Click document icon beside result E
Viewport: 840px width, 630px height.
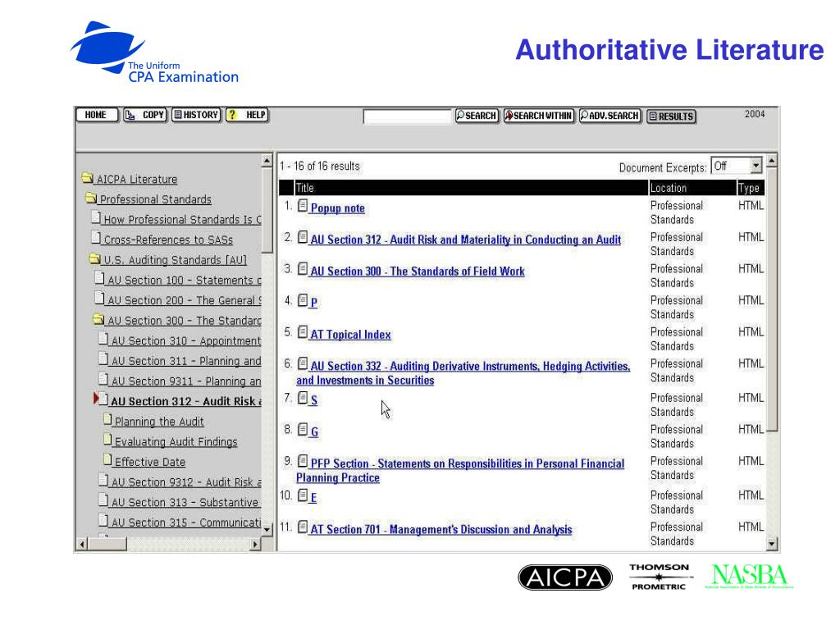click(x=303, y=495)
